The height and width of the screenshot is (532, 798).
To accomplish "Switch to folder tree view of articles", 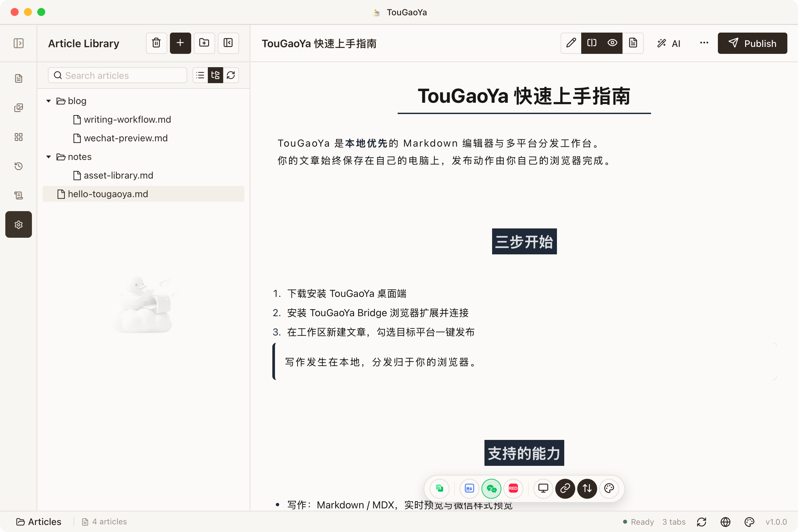I will [x=215, y=75].
